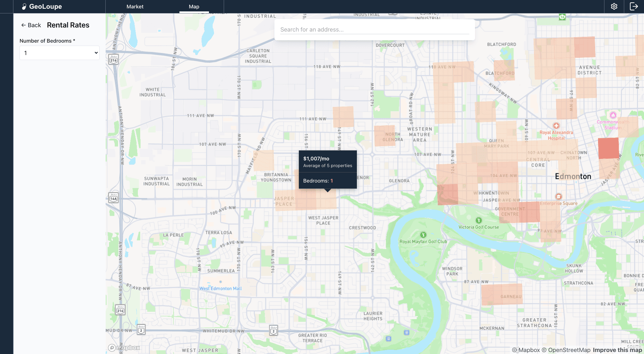Click the highway 216 shield on the map

114,59
